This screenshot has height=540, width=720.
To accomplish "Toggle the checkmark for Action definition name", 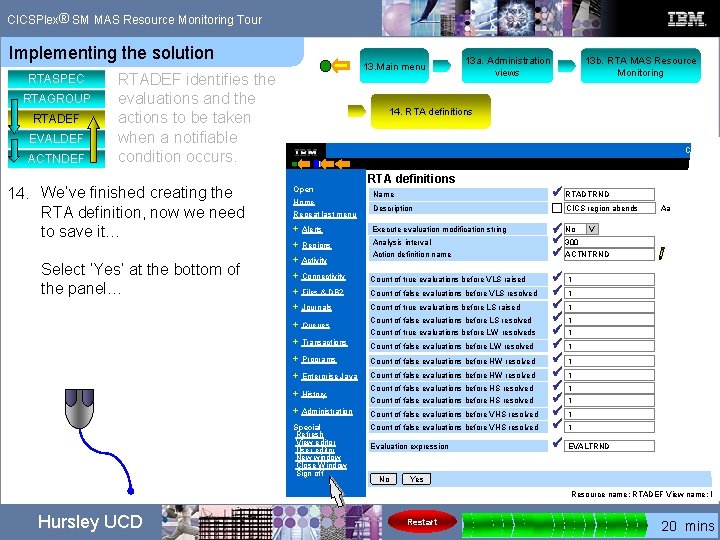I will point(557,252).
